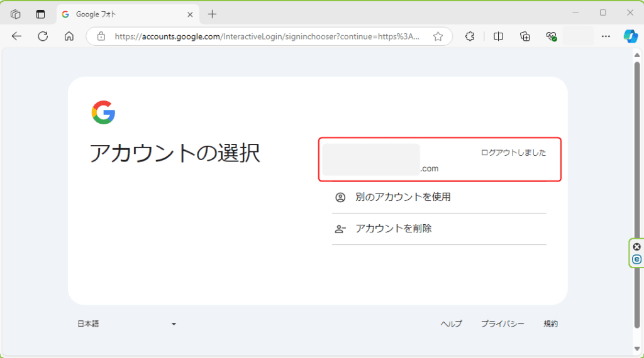Screen dimensions: 644x358
Task: Open the Collections icon
Action: [525, 36]
